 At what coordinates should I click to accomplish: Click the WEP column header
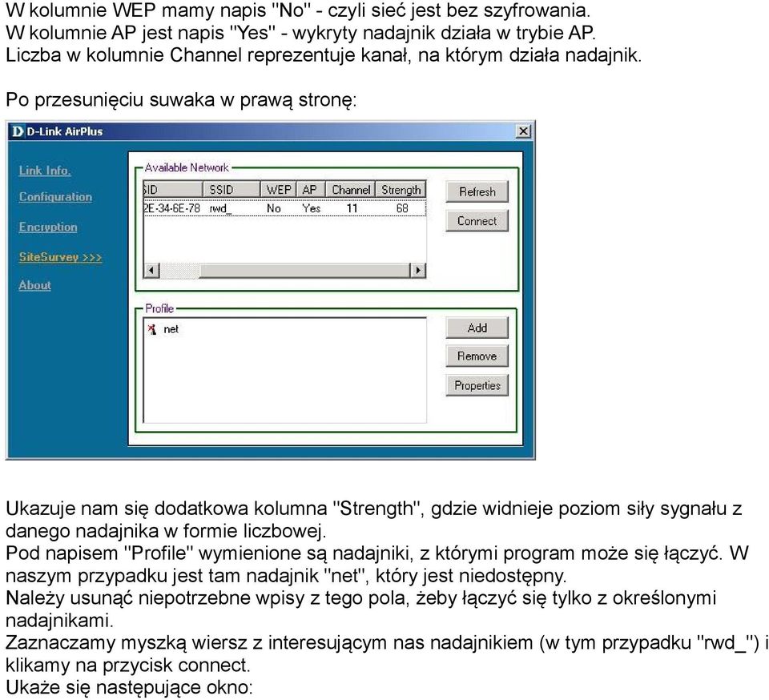pos(279,189)
